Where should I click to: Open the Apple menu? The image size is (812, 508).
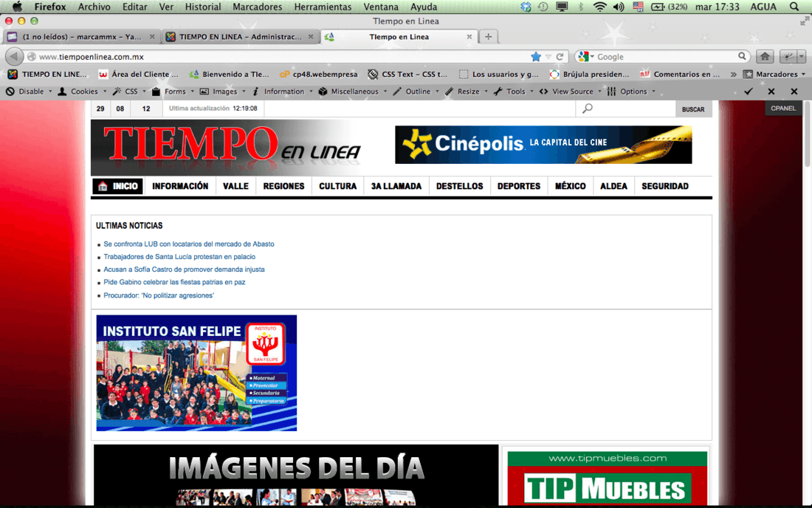coord(17,7)
